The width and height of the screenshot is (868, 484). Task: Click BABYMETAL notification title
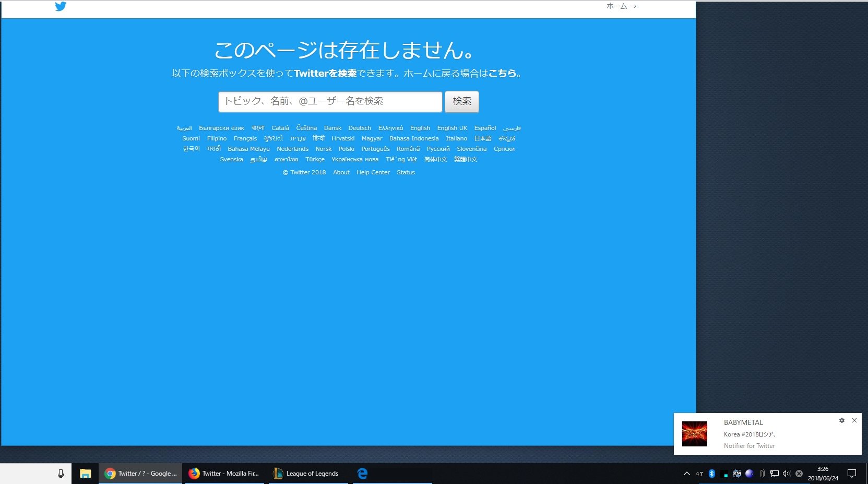tap(743, 422)
